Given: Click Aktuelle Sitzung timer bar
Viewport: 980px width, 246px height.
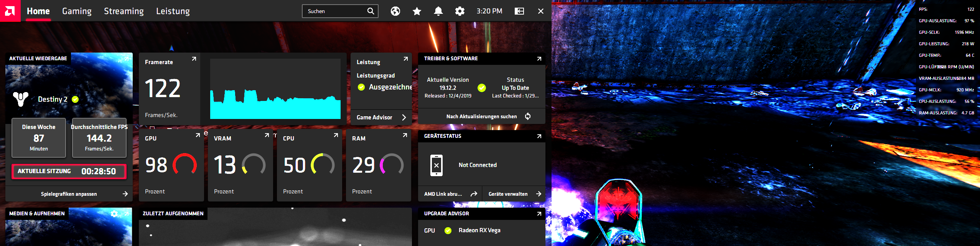Looking at the screenshot, I should (x=69, y=171).
